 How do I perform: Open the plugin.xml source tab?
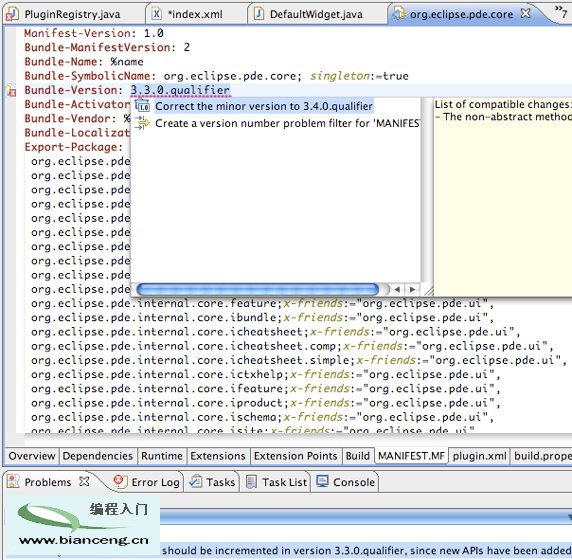click(479, 456)
